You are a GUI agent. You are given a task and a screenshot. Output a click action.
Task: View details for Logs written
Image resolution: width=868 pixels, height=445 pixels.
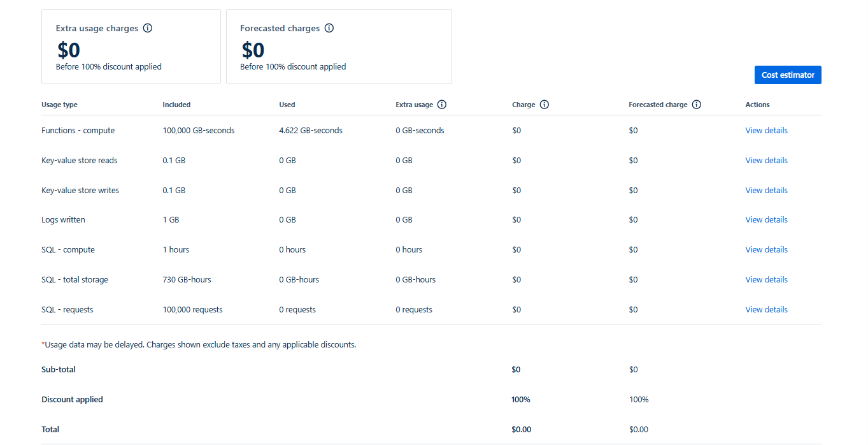point(766,220)
